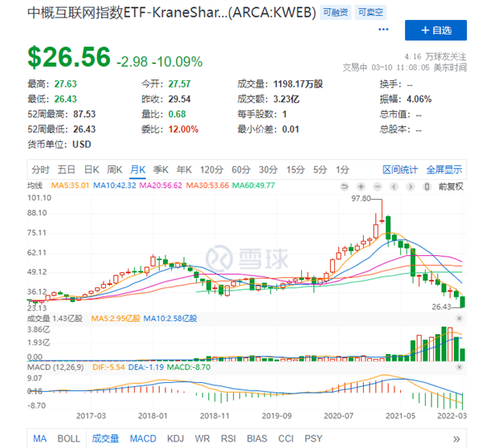The width and height of the screenshot is (482, 448).
Task: Toggle the 成交量 sub-indicator at the bottom bar
Action: [x=105, y=439]
